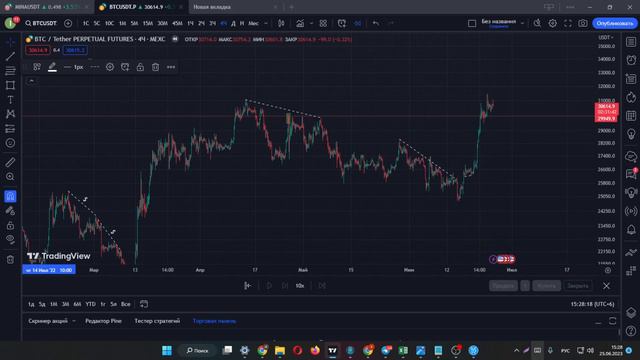Open the indicators menu
640x360 pixels.
[x=300, y=23]
